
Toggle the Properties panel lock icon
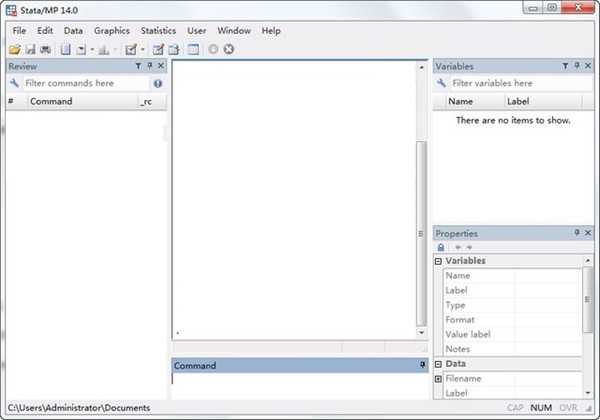tap(441, 247)
